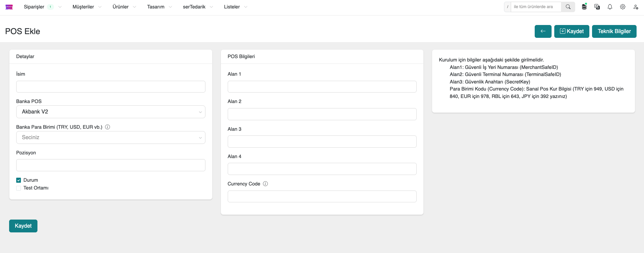Click the info icon beside Currency Code
Screen dimensions: 644x253
coord(265,184)
